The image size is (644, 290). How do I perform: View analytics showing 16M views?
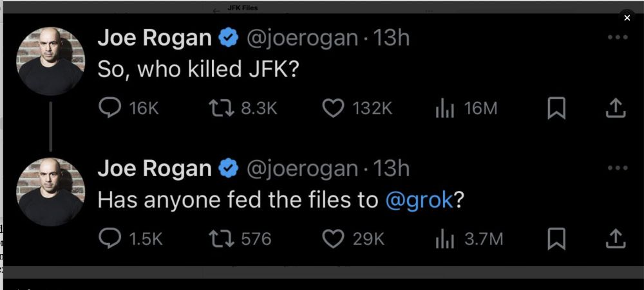point(445,108)
